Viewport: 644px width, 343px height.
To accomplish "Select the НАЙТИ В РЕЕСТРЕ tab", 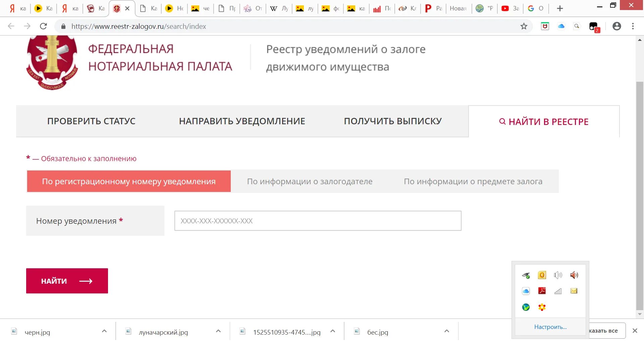I will pos(544,122).
